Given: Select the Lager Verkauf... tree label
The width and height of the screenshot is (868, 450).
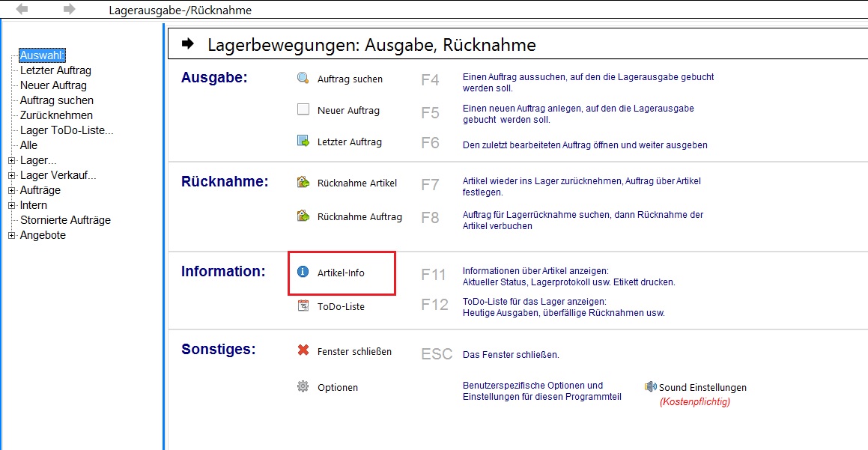Looking at the screenshot, I should 58,175.
